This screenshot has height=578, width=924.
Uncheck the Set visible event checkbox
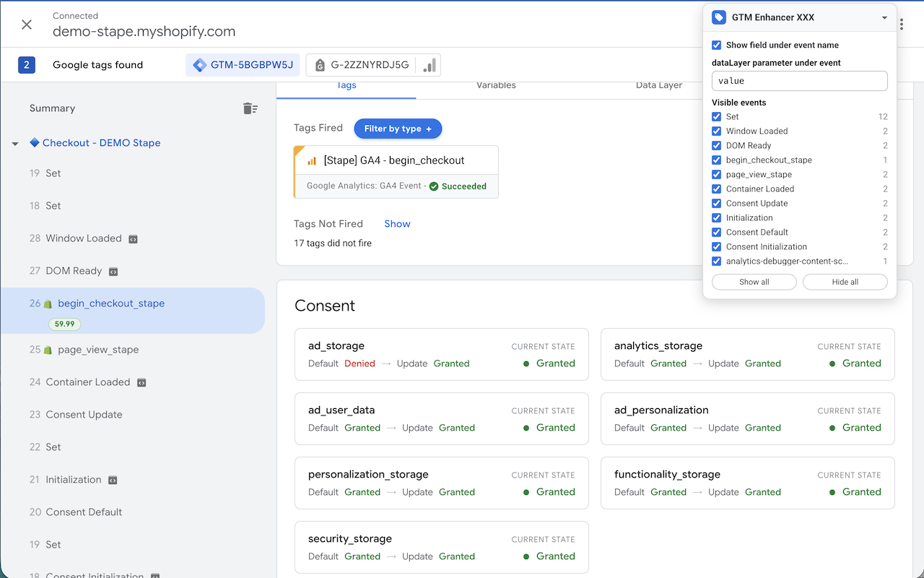point(717,116)
